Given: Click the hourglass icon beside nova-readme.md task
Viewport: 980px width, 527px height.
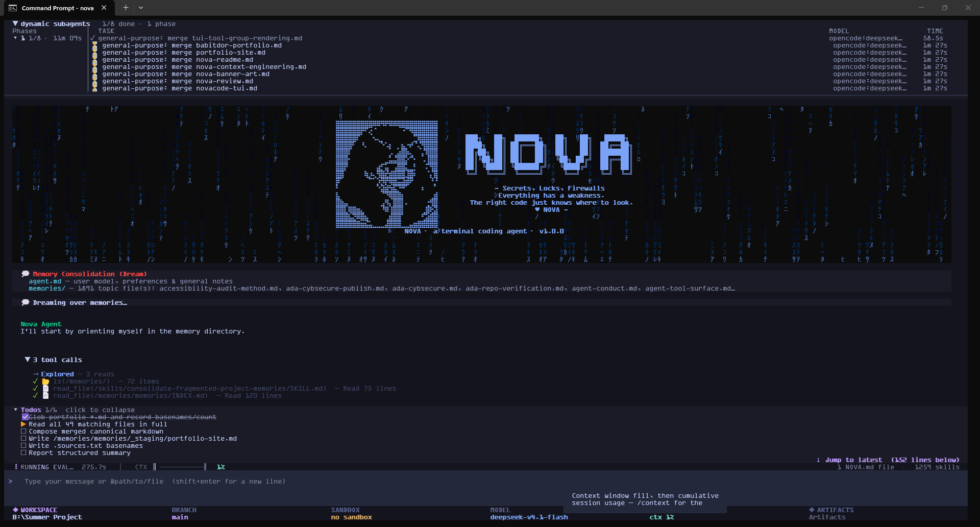Looking at the screenshot, I should click(94, 60).
